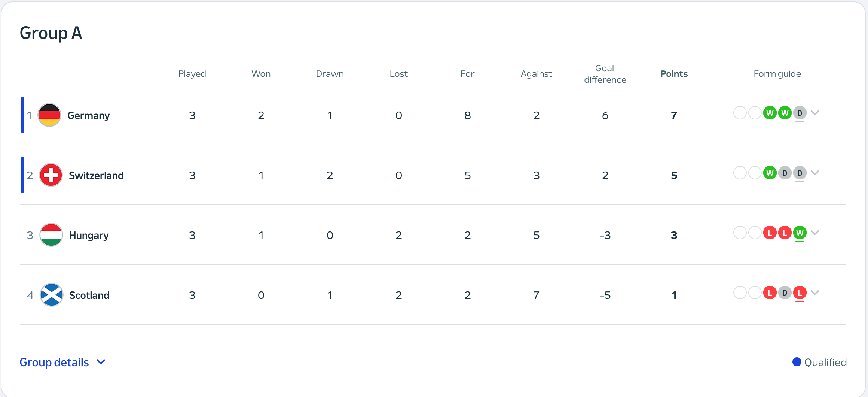
Task: Click the Germany flag icon
Action: click(x=49, y=115)
